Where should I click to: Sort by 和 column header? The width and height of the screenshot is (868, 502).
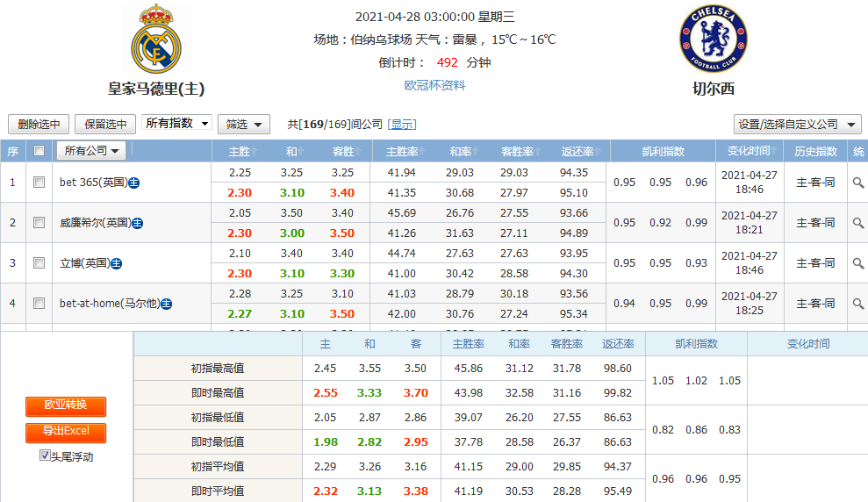click(295, 151)
